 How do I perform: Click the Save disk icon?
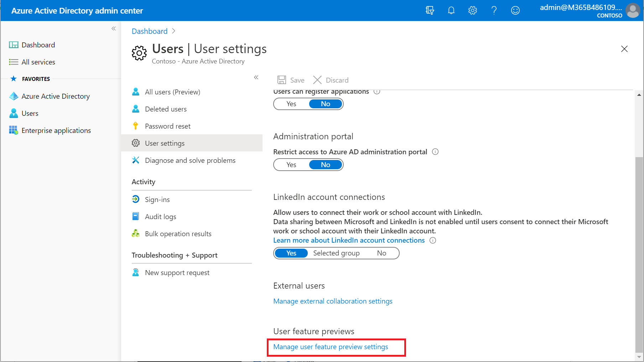282,80
